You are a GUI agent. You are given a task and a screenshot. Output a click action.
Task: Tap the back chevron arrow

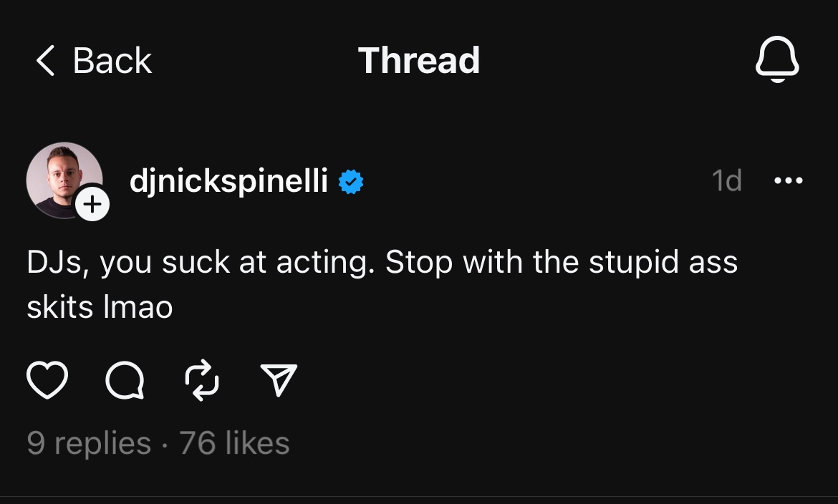point(45,61)
